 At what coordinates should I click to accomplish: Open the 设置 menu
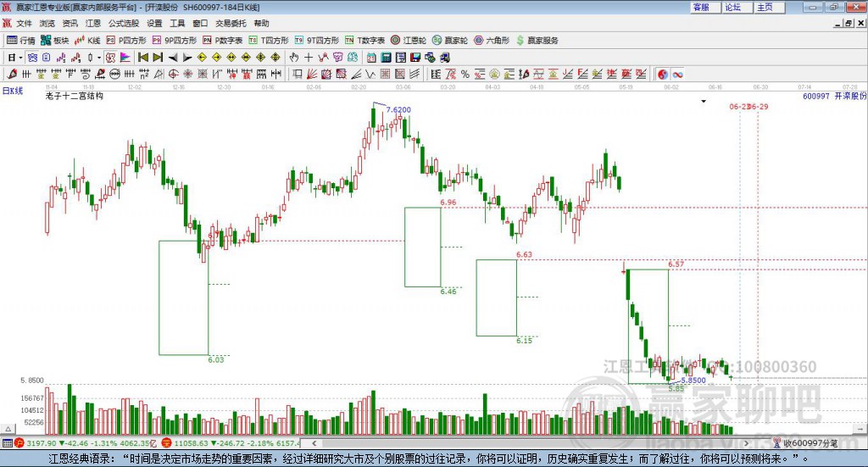pos(154,23)
